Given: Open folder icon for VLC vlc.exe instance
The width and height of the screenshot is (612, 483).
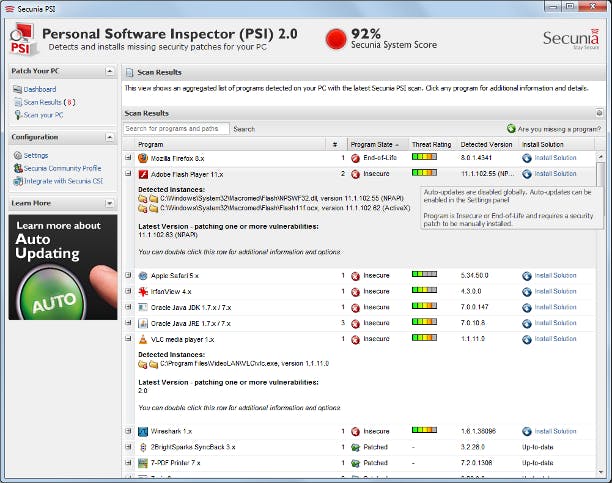Looking at the screenshot, I should click(154, 364).
